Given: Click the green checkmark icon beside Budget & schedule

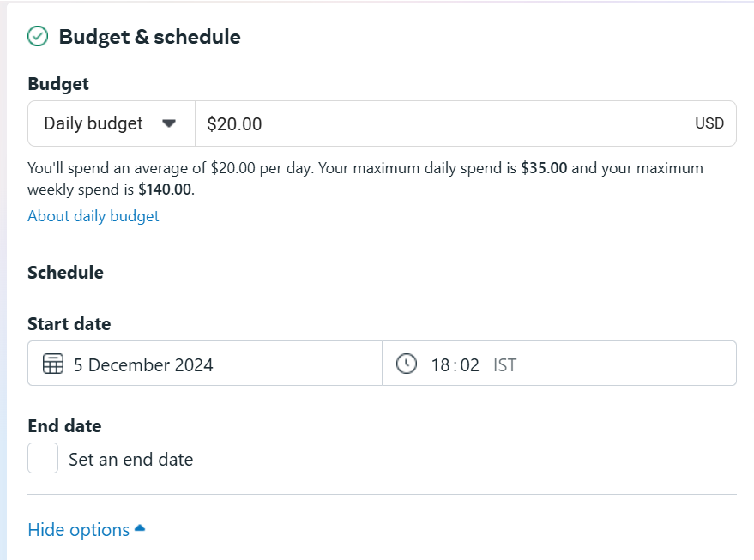Looking at the screenshot, I should click(38, 37).
